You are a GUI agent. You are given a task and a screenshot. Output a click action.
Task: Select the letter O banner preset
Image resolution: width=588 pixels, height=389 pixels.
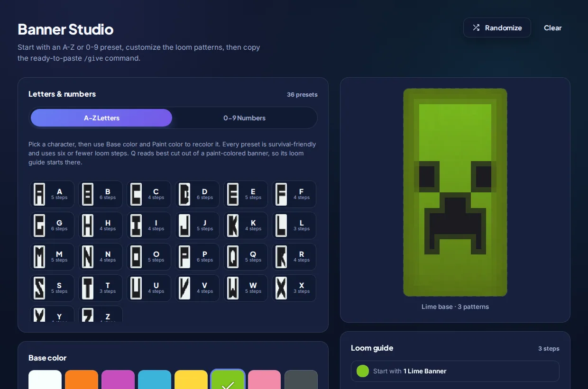pos(149,257)
